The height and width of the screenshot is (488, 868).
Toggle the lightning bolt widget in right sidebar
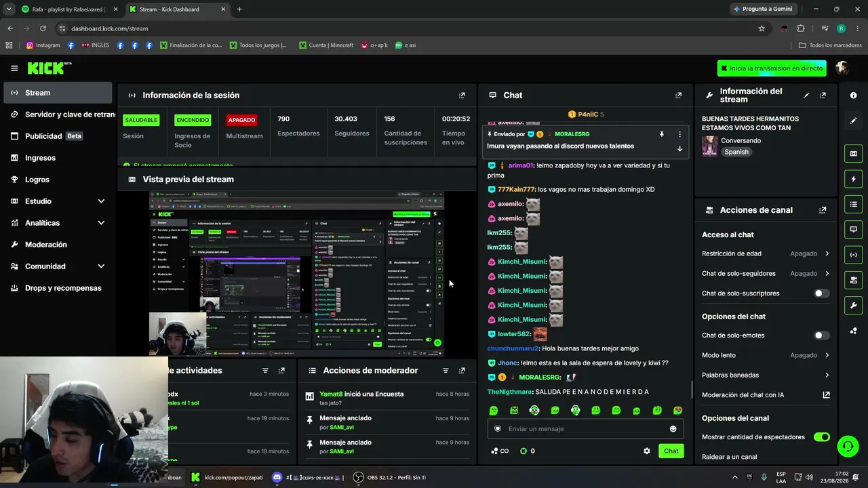click(x=853, y=179)
